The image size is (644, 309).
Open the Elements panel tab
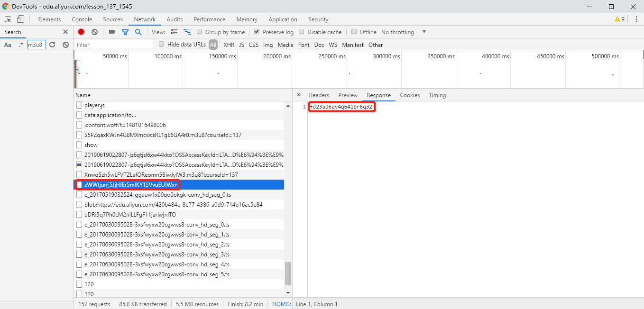pos(49,19)
